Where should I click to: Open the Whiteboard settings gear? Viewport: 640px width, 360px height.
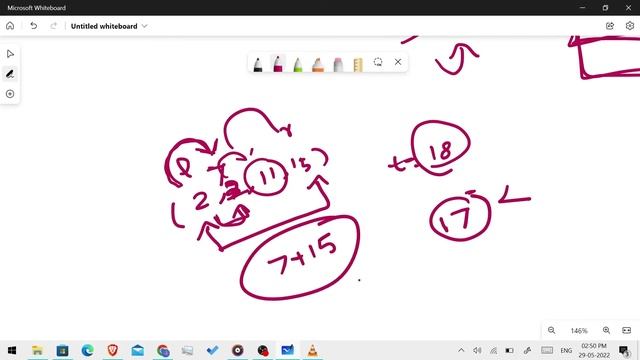[630, 26]
